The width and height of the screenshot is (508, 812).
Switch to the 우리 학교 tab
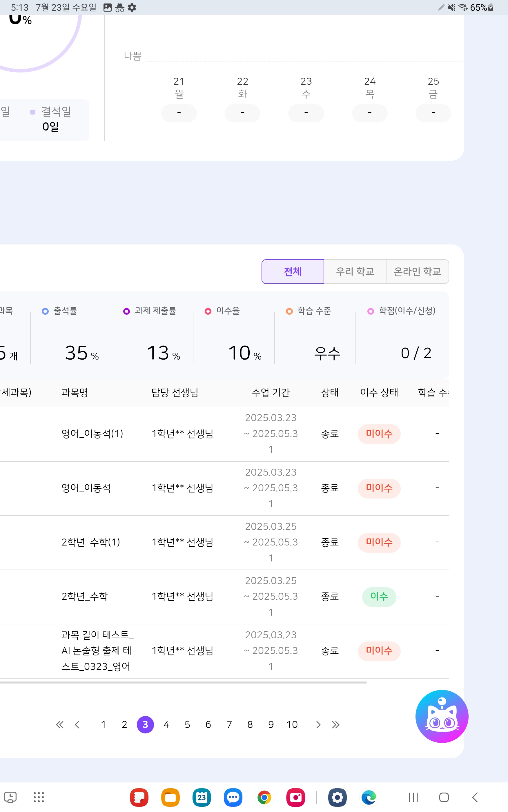click(x=355, y=271)
